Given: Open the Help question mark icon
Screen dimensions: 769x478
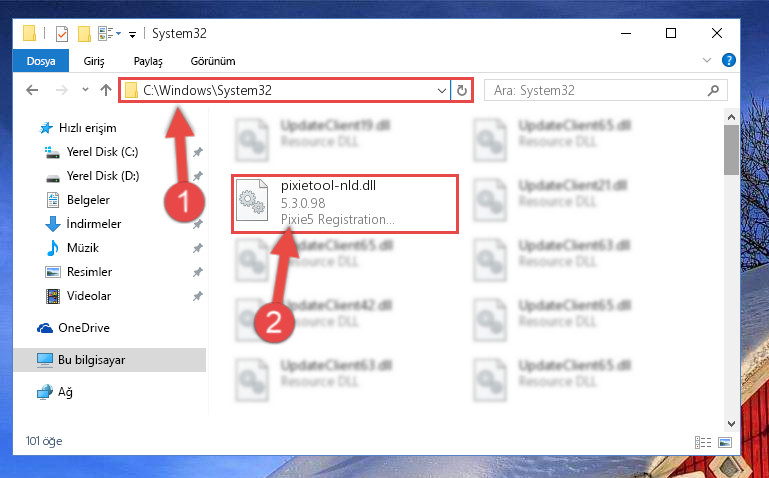Looking at the screenshot, I should click(x=729, y=60).
